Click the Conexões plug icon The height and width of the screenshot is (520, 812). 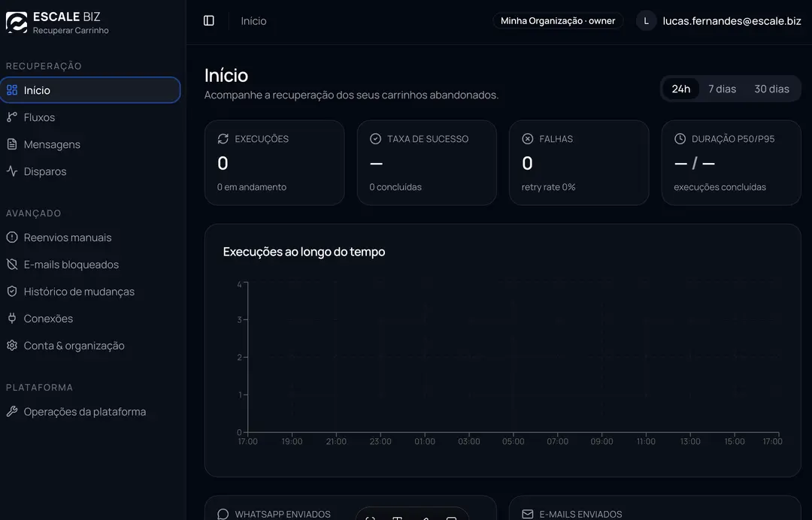(12, 318)
